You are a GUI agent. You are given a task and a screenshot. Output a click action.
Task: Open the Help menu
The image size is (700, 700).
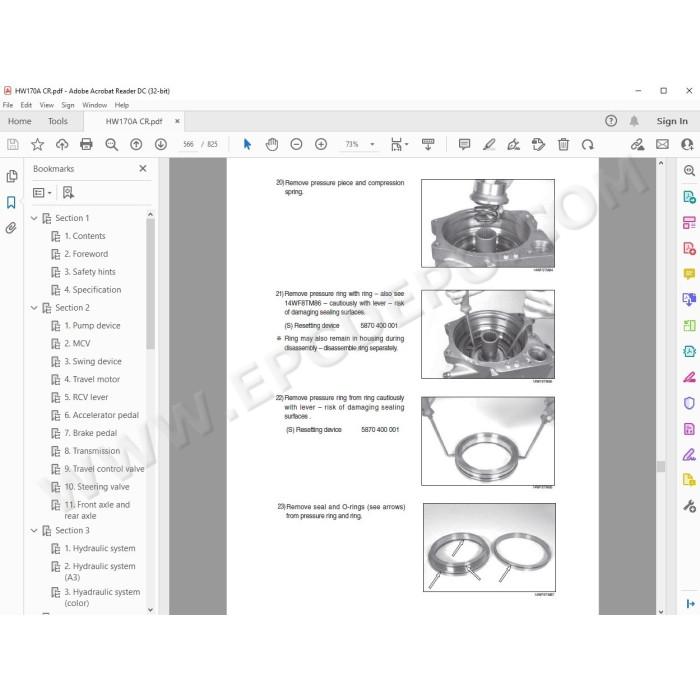pyautogui.click(x=122, y=105)
